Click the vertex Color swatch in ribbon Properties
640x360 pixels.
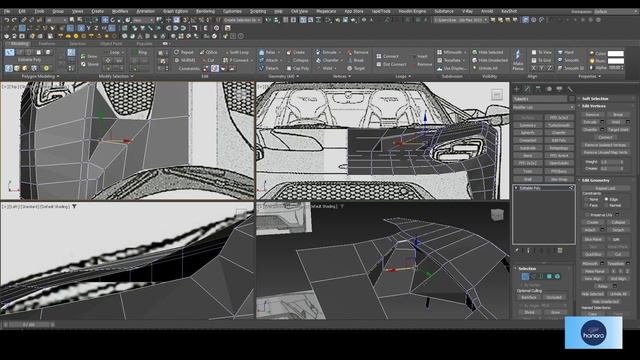616,53
